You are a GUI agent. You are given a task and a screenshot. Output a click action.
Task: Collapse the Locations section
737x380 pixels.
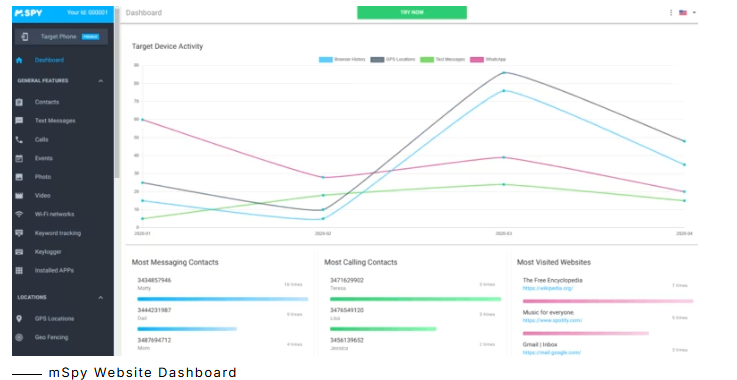point(101,298)
